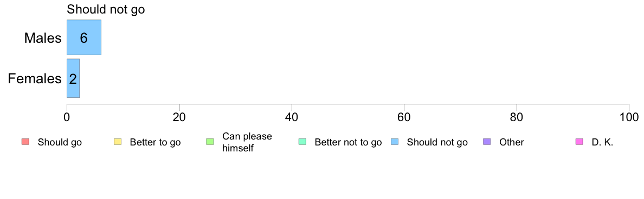Click the 100 tick on the x-axis
This screenshot has height=199, width=644.
pyautogui.click(x=629, y=117)
